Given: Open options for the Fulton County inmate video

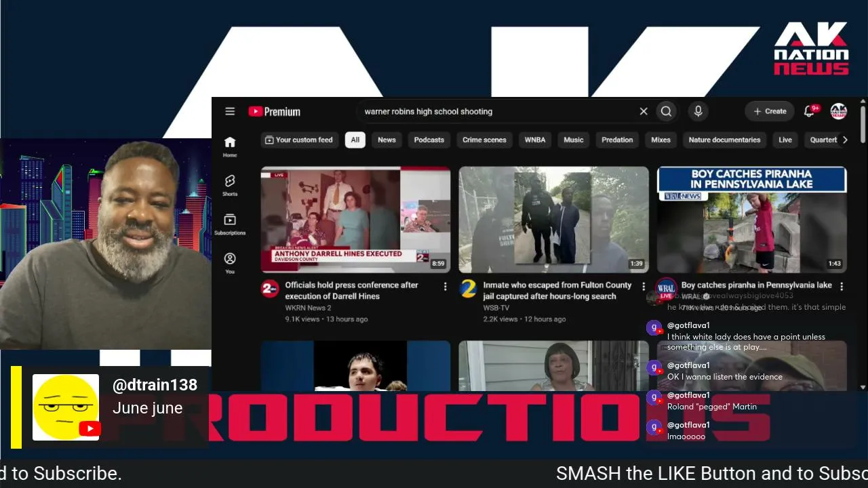Looking at the screenshot, I should click(644, 287).
